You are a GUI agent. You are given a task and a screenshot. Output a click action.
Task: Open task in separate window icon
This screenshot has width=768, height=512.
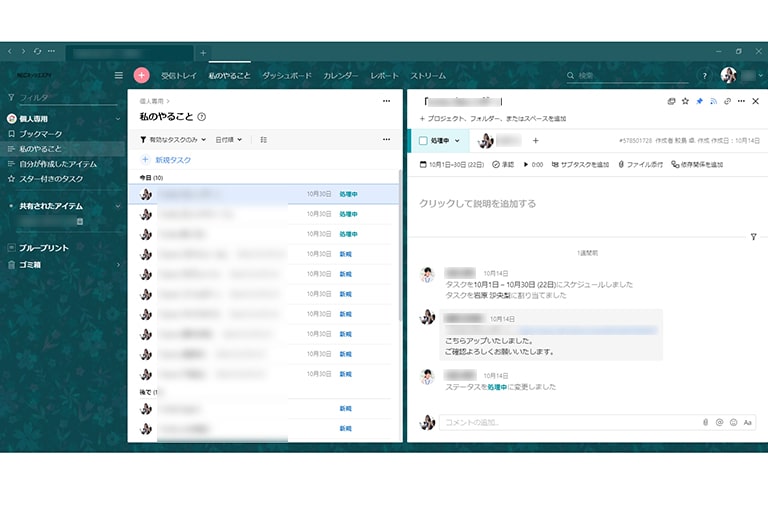[x=671, y=101]
